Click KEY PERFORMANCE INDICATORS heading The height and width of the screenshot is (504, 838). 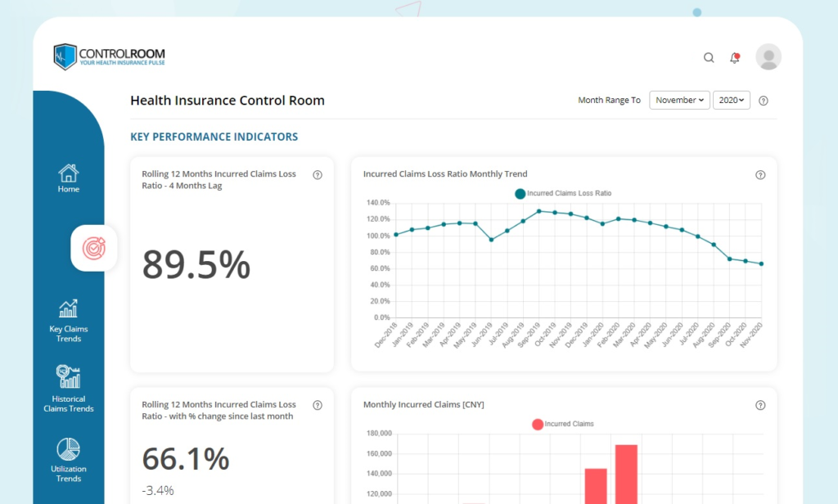pos(214,137)
